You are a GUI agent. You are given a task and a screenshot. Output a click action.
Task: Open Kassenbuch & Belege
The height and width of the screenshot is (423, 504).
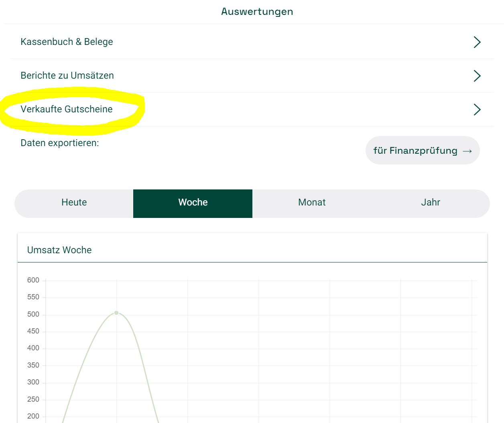[x=252, y=42]
